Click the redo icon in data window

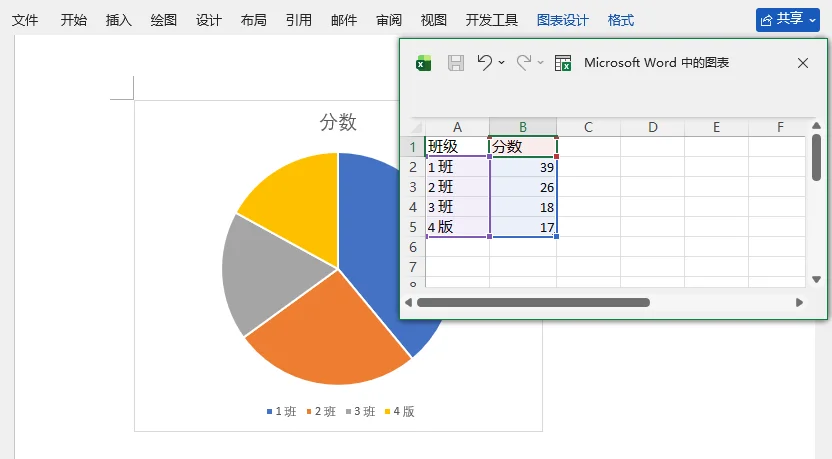[x=524, y=63]
